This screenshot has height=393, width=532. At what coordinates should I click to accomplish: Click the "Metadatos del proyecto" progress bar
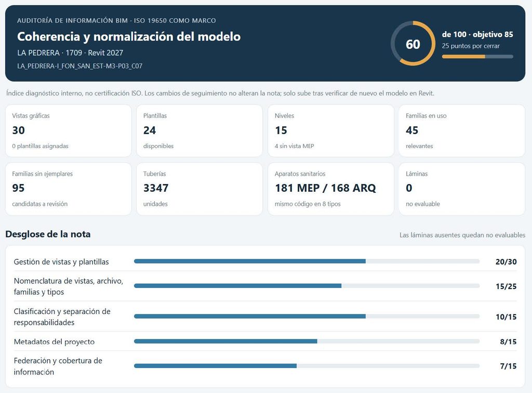307,342
